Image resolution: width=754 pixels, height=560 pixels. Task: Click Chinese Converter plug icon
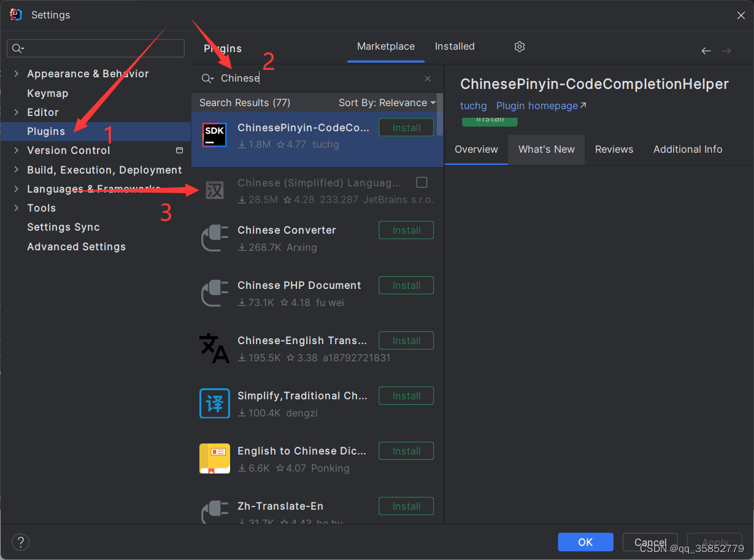[x=215, y=238]
